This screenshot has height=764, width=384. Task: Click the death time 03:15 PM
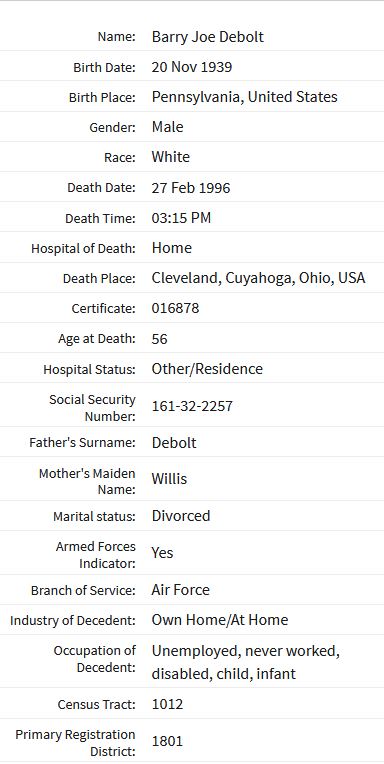[181, 218]
